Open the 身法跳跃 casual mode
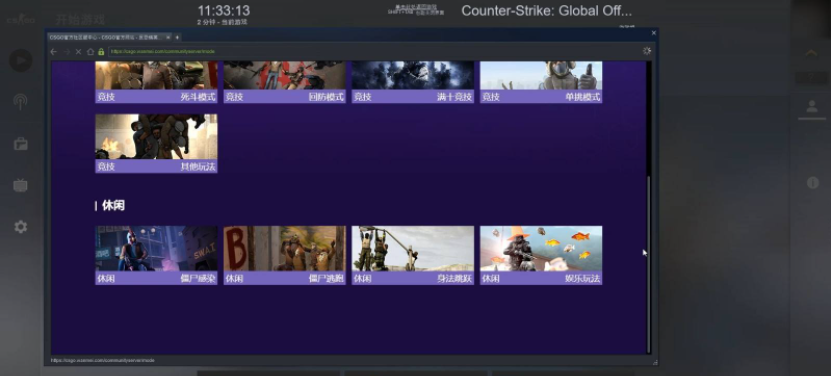This screenshot has width=831, height=376. coord(413,255)
